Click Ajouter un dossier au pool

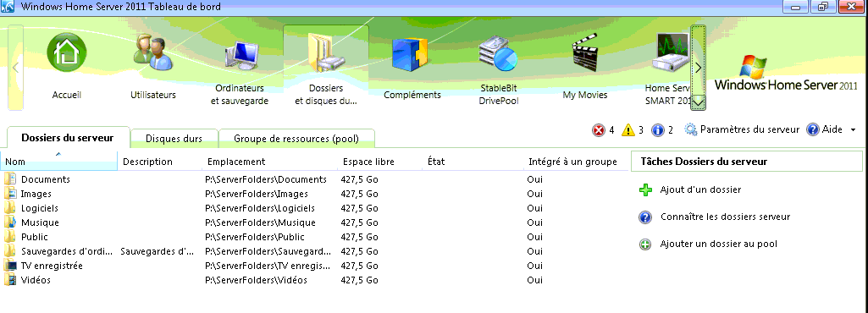pos(719,244)
